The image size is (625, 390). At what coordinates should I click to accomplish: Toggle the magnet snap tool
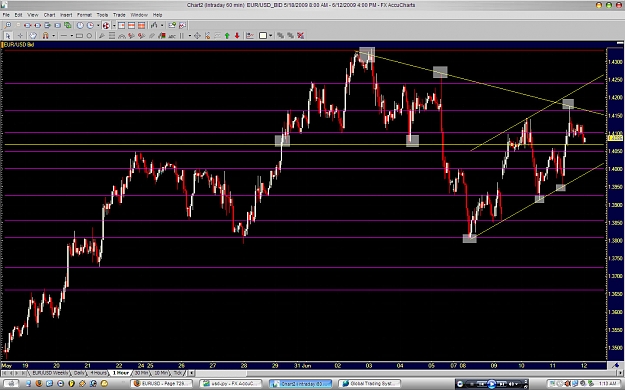click(x=45, y=35)
